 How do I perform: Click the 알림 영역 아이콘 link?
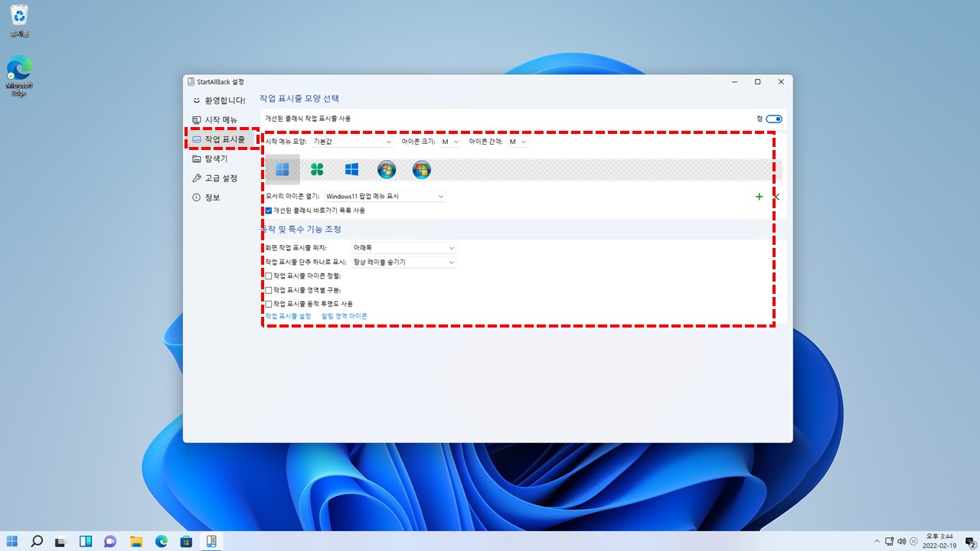point(345,316)
